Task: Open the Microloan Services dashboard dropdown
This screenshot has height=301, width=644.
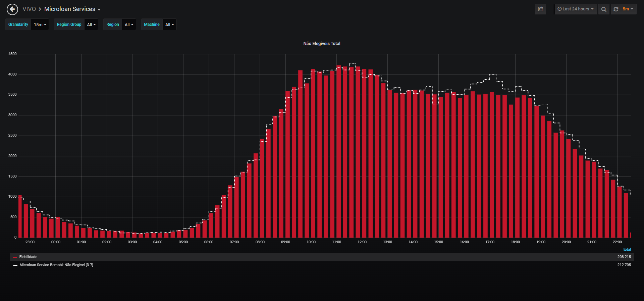Action: [72, 9]
